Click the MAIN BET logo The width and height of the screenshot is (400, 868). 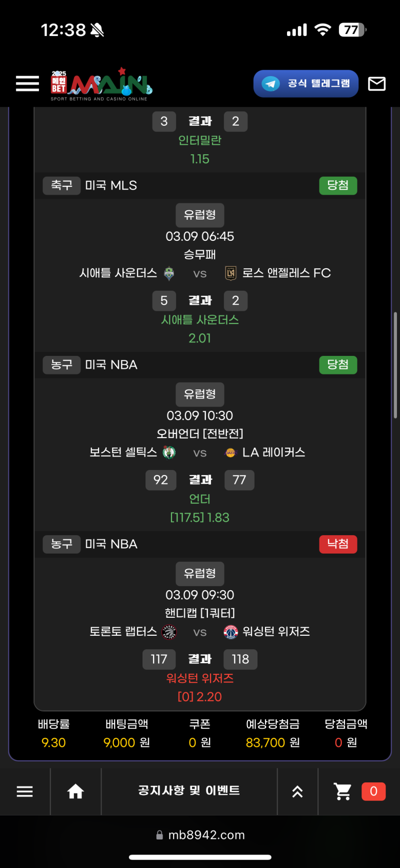[101, 85]
